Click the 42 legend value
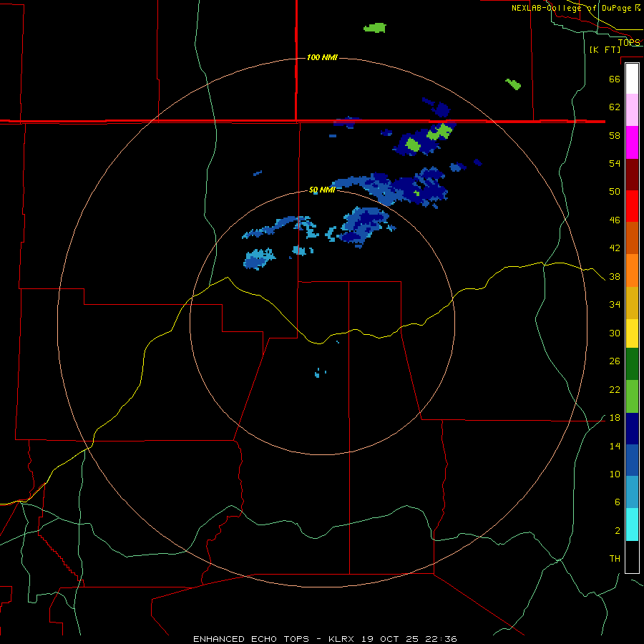 615,248
